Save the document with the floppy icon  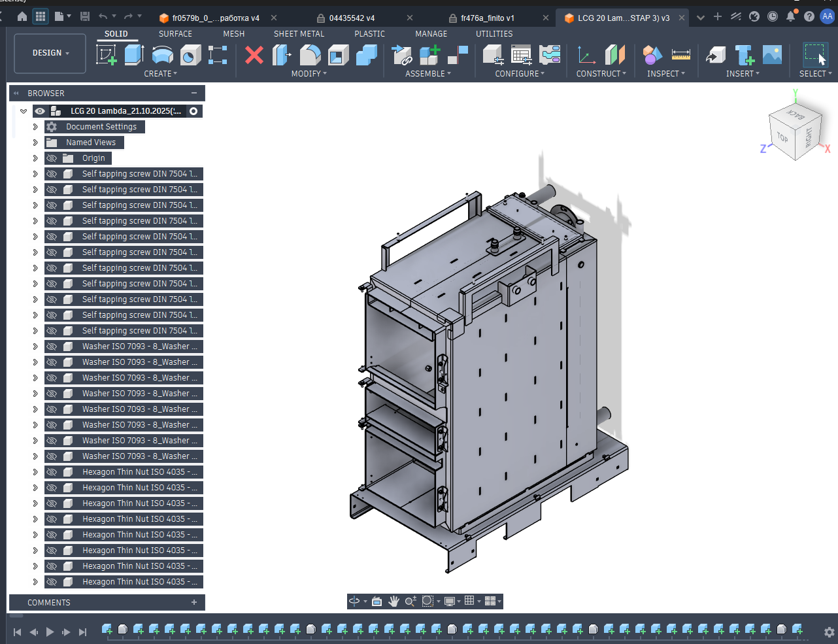84,17
